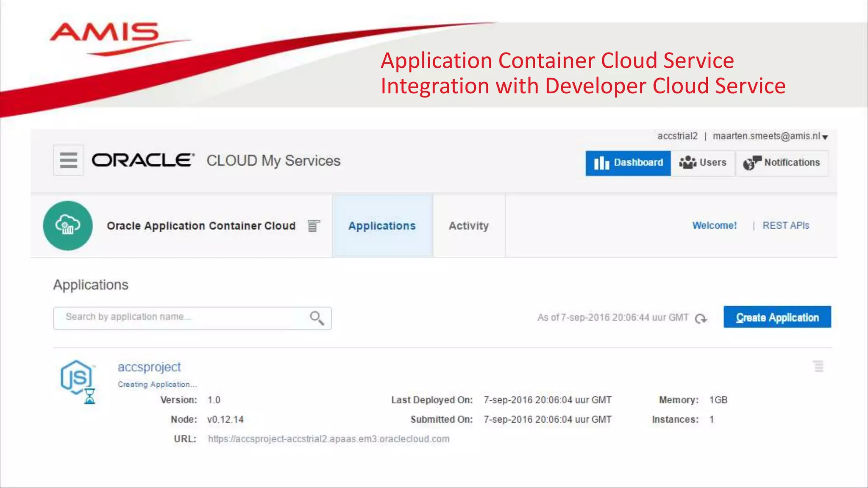Screen dimensions: 868x488
Task: Click the Oracle logo
Action: click(x=143, y=161)
